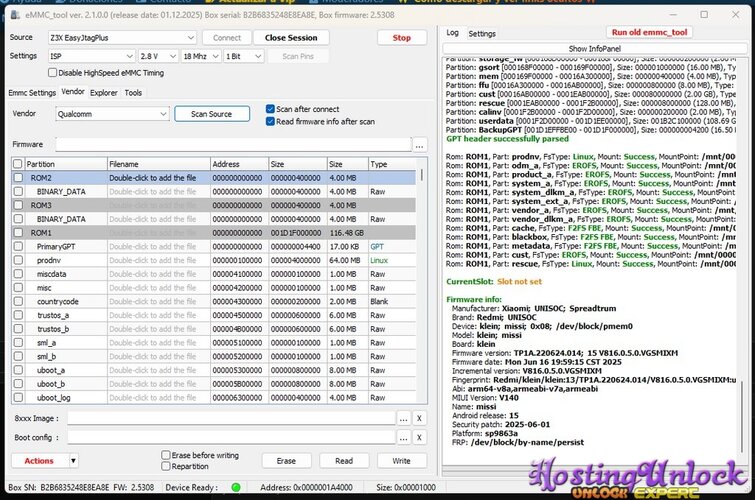Click into the 8xxx Image field

coord(231,419)
